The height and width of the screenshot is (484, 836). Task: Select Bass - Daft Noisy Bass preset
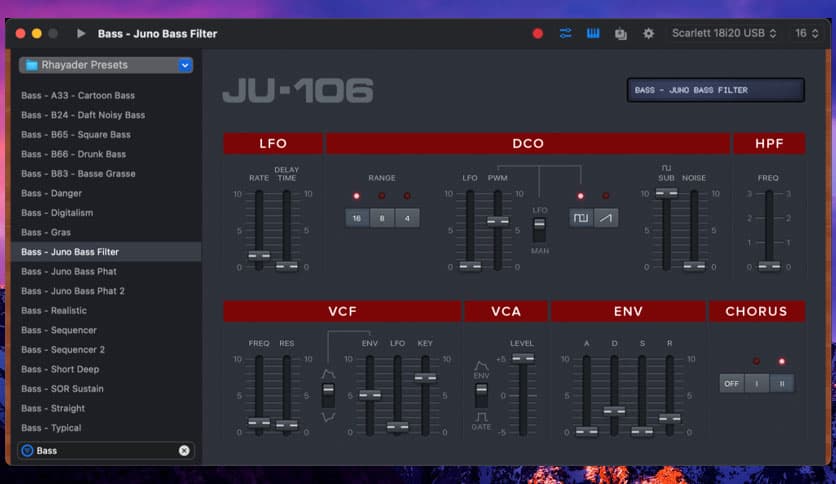tap(83, 115)
